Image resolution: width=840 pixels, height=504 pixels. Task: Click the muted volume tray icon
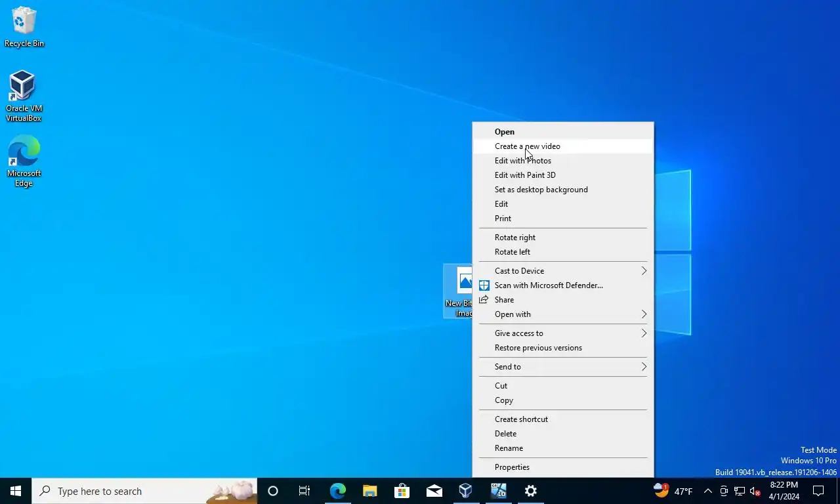(x=755, y=491)
